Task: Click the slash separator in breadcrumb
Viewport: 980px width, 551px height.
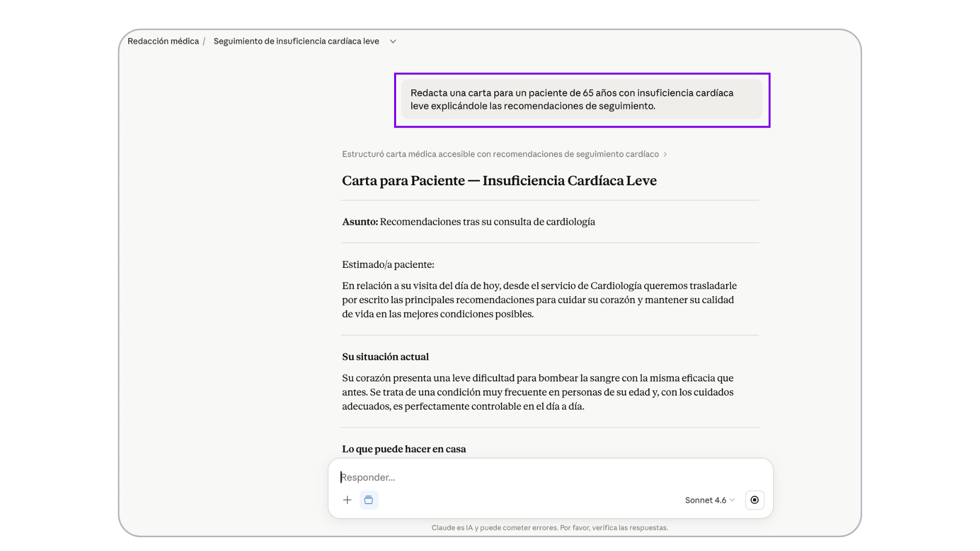Action: (x=204, y=41)
